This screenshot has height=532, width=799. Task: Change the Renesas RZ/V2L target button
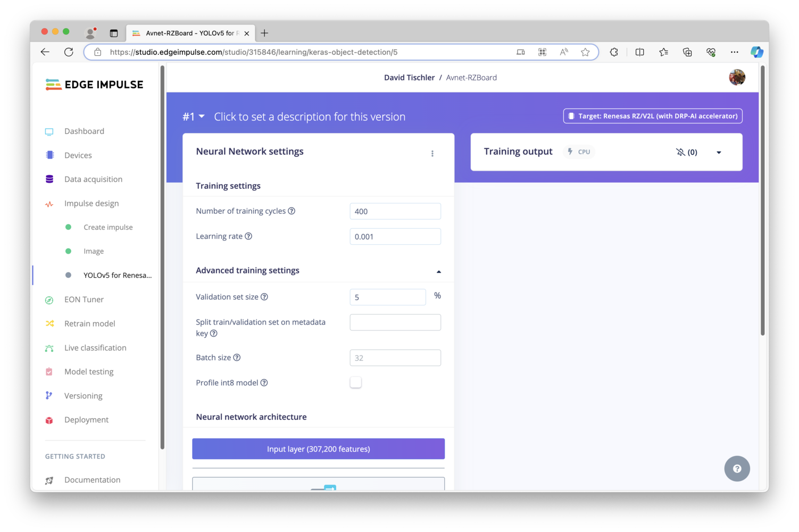tap(653, 116)
